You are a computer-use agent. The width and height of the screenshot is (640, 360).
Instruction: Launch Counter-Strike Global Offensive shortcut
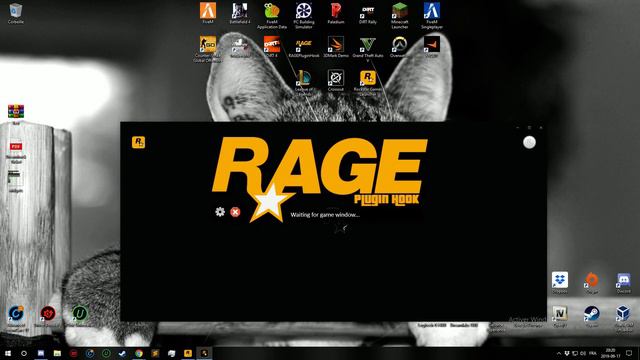coord(208,49)
